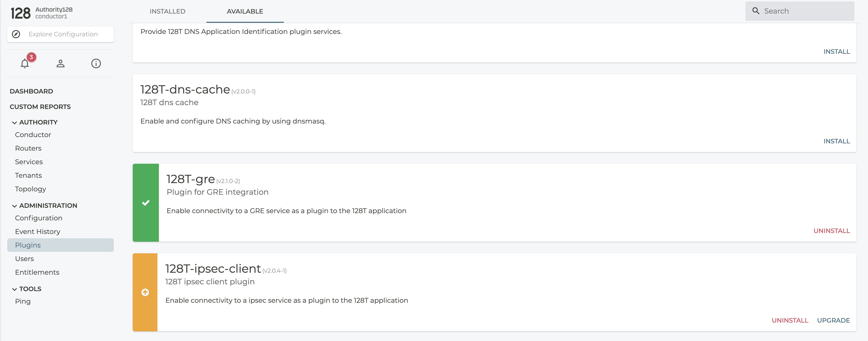
Task: Collapse the TOOLS section
Action: click(15, 289)
